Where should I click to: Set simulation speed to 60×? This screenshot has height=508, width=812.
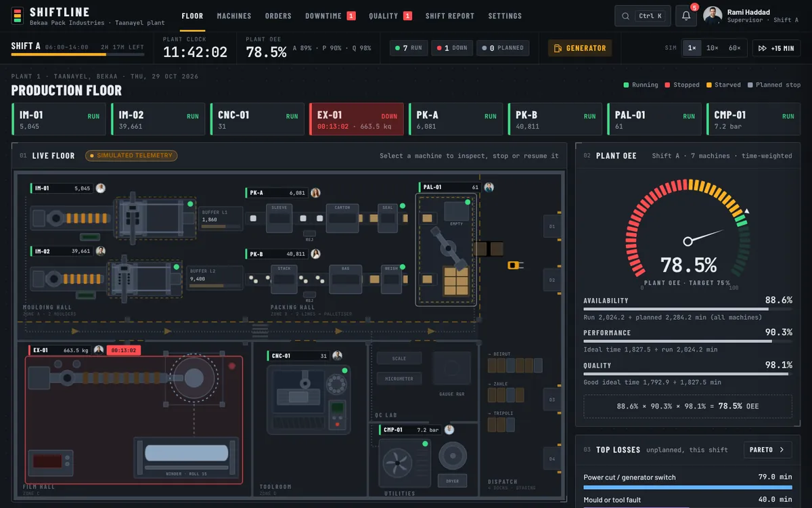click(734, 48)
